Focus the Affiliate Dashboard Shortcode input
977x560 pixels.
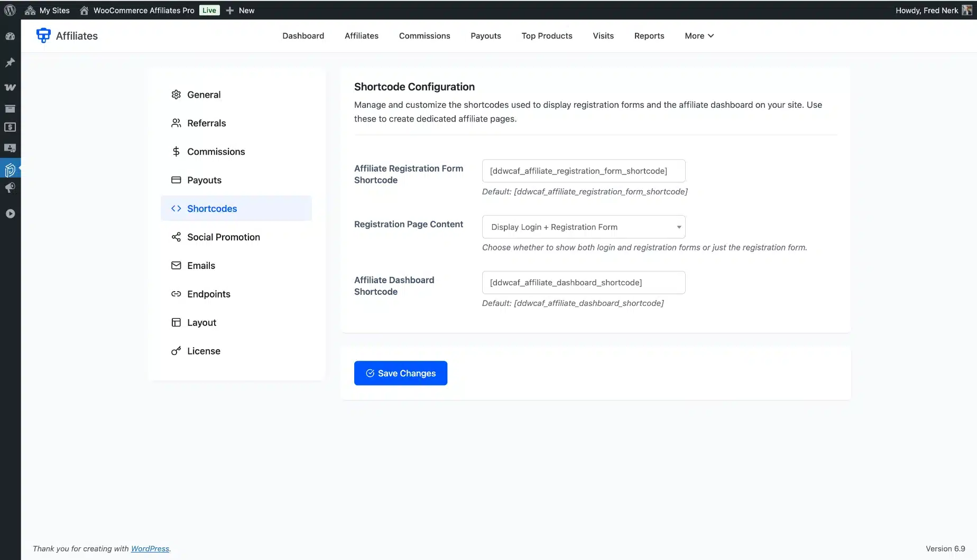click(583, 283)
